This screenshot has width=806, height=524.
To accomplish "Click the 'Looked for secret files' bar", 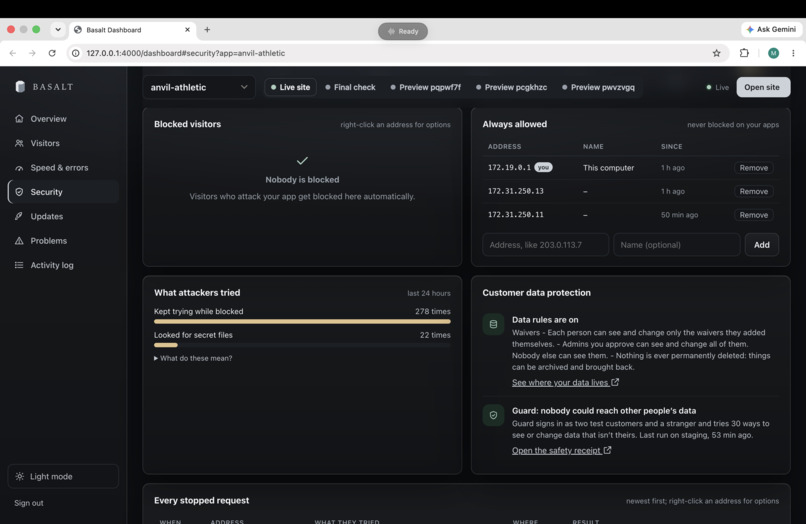I will click(302, 345).
